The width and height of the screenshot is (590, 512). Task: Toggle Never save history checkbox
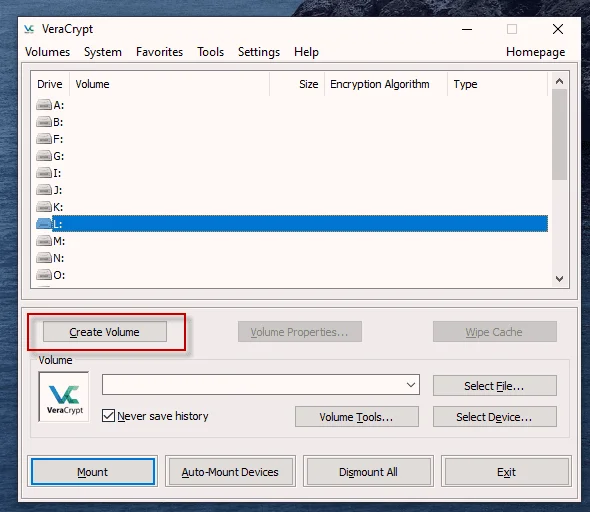(108, 416)
